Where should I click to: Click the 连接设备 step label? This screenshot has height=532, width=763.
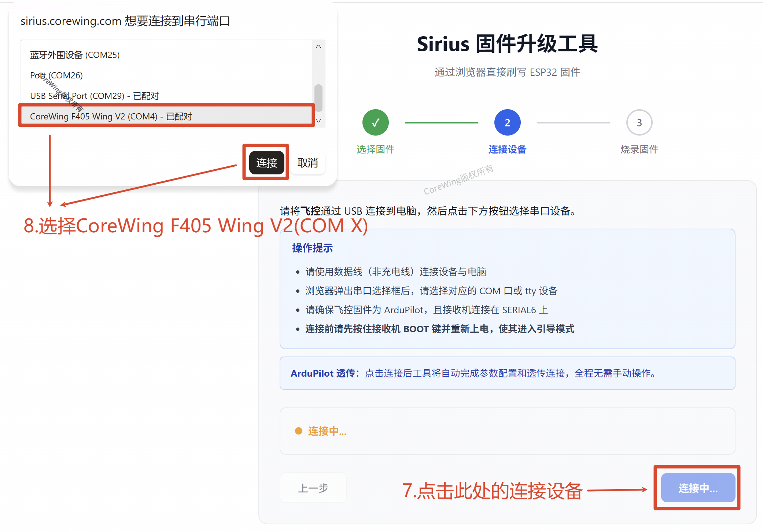pos(508,149)
